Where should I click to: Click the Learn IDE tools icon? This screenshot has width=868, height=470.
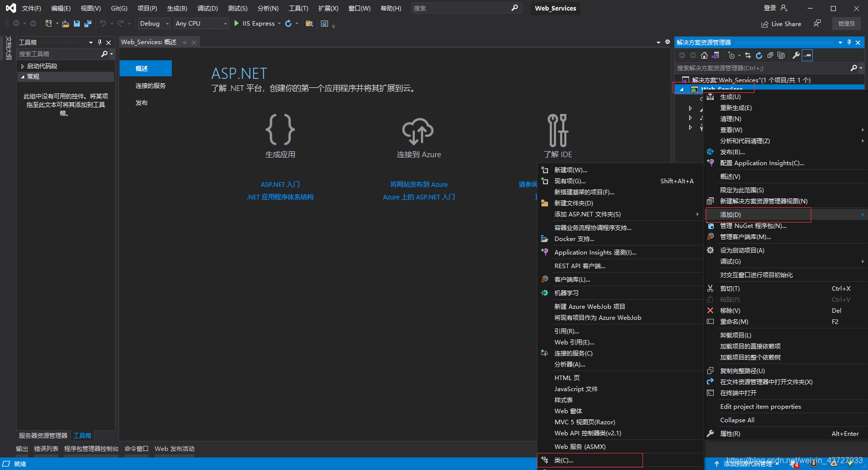[558, 130]
